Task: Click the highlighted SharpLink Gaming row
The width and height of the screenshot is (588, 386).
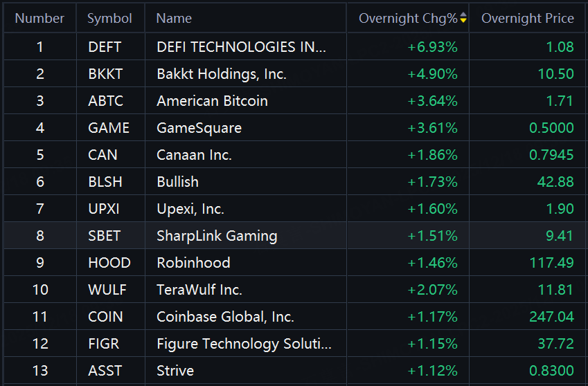Action: (x=294, y=235)
